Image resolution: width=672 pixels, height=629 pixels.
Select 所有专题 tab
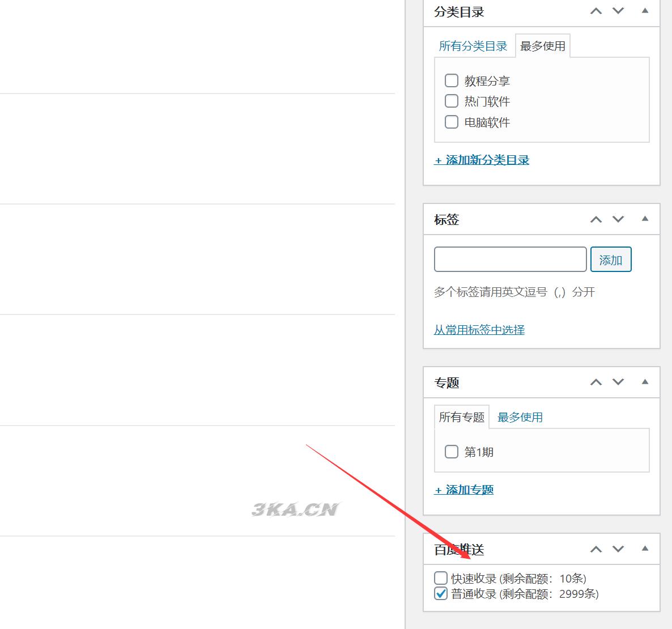(462, 417)
